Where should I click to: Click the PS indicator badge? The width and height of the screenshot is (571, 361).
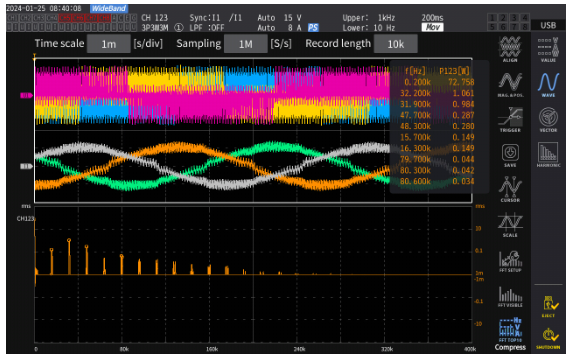click(x=313, y=28)
